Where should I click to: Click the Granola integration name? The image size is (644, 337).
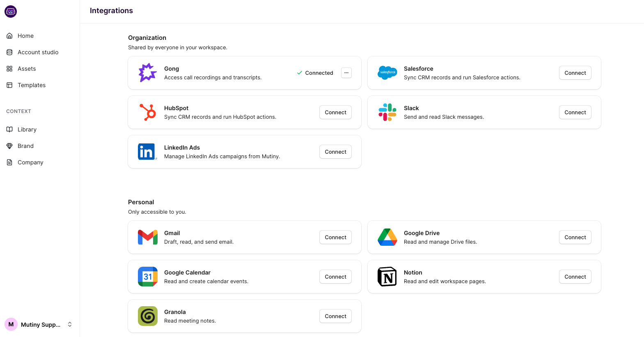pos(175,312)
